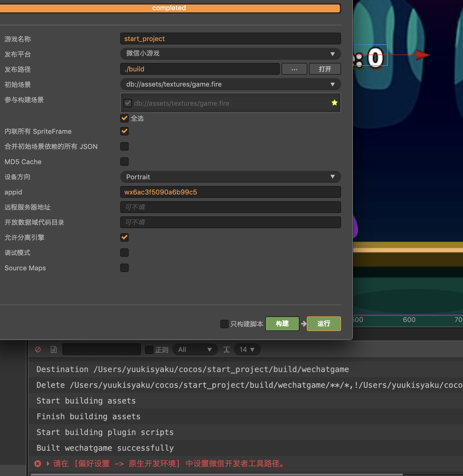463x476 pixels.
Task: Click the red gizmo arrow in scene view
Action: click(x=423, y=55)
